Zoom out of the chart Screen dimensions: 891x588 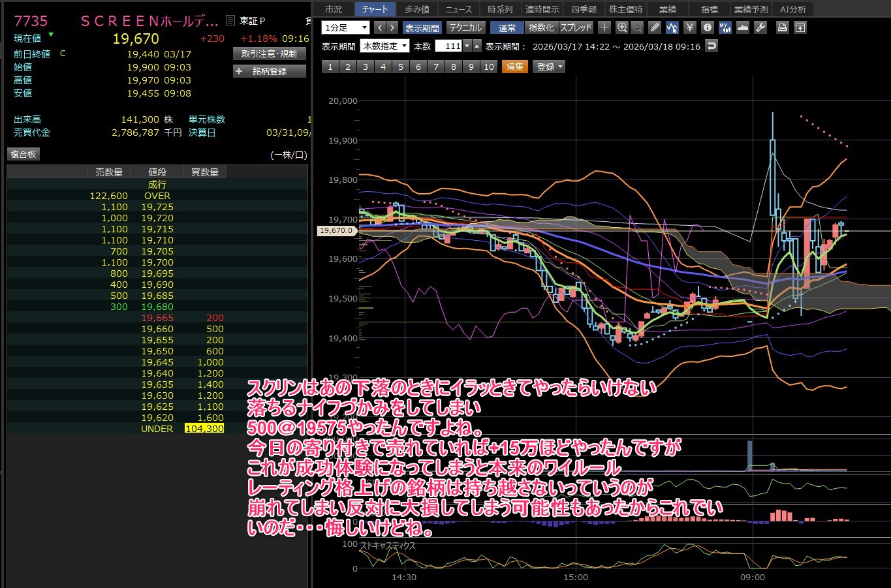click(x=637, y=27)
